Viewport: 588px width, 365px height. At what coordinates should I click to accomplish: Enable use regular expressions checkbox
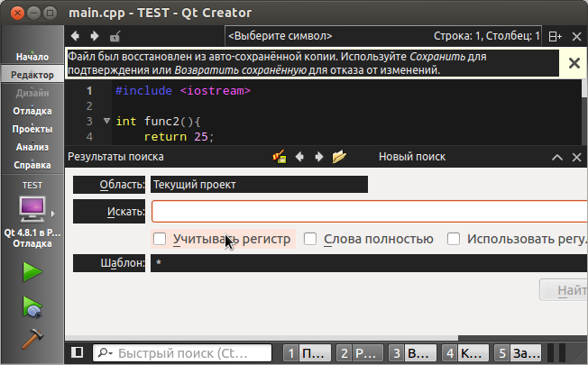[454, 239]
